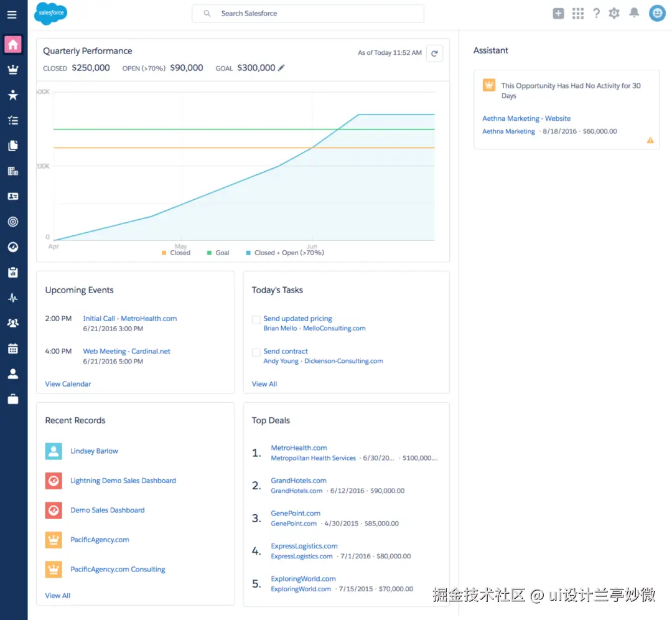Image resolution: width=672 pixels, height=620 pixels.
Task: Open the Andy Young contact link
Action: 281,361
